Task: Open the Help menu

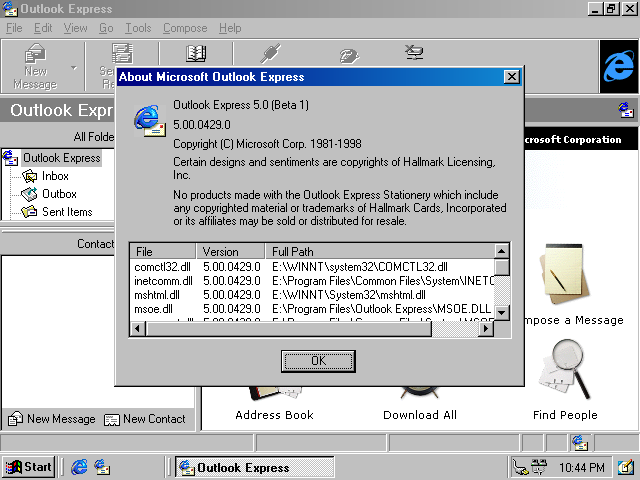Action: tap(230, 28)
